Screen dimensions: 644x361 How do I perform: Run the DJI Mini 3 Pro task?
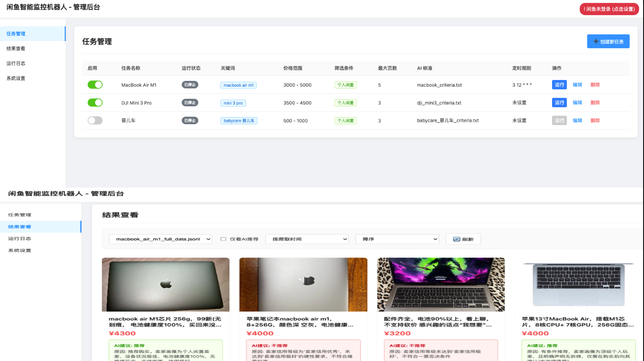point(559,103)
